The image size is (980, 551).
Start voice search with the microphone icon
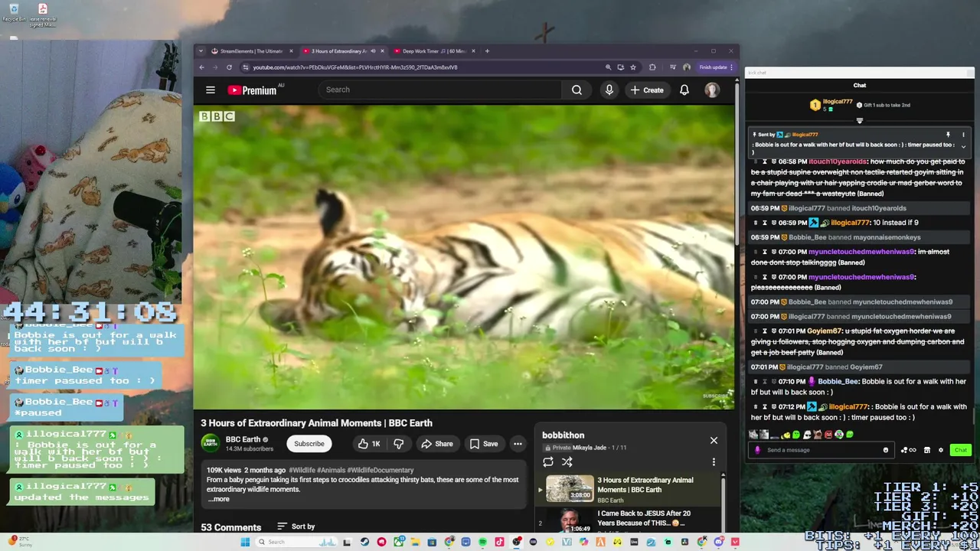609,90
